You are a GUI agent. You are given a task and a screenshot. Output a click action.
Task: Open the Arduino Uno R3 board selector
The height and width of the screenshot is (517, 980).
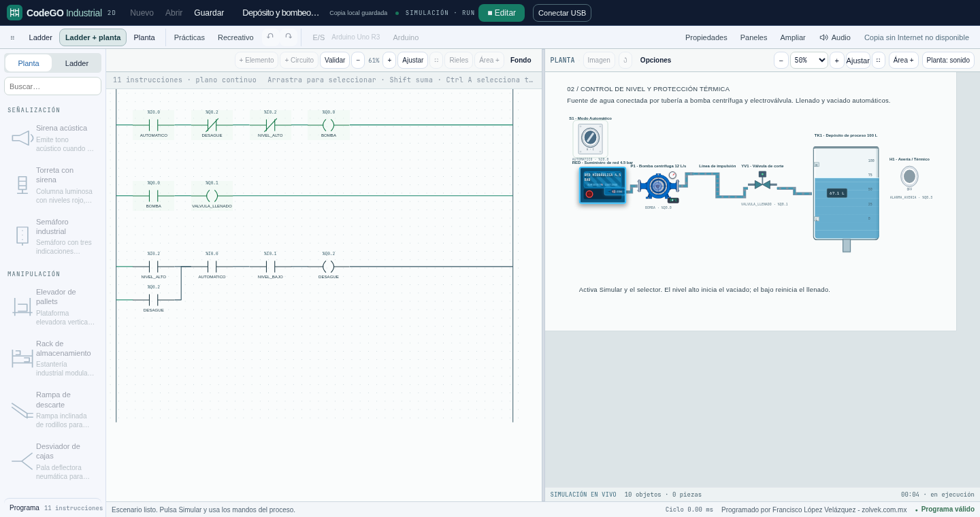[x=356, y=37]
